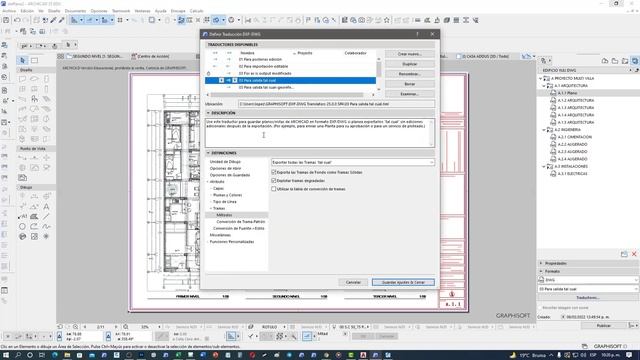
Task: Click the inject syringe icon in toolbar
Action: click(x=62, y=20)
